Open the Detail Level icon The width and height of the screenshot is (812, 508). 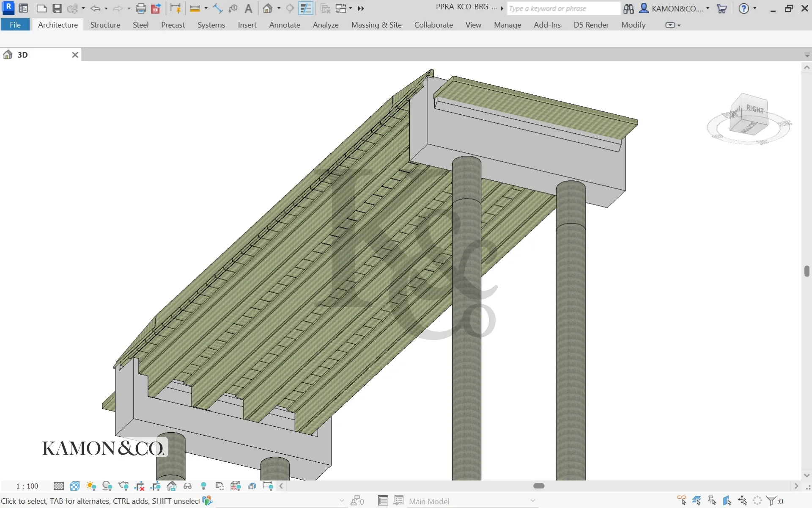click(x=59, y=486)
